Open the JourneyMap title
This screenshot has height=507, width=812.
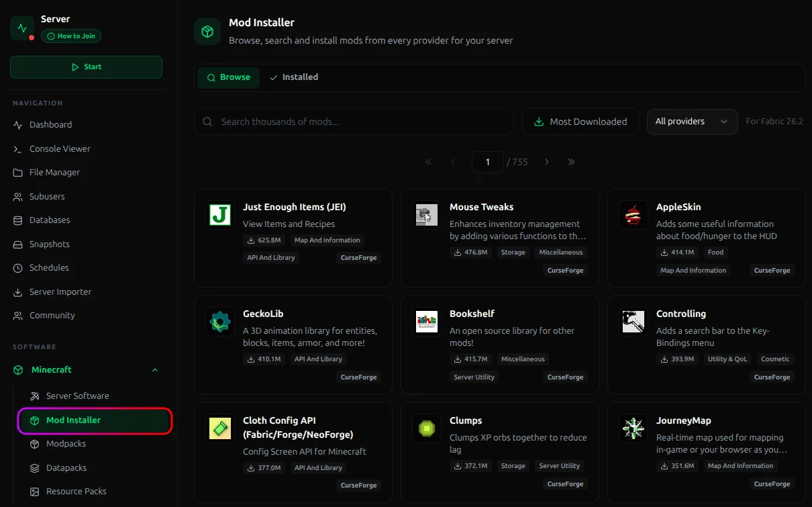[x=684, y=421]
